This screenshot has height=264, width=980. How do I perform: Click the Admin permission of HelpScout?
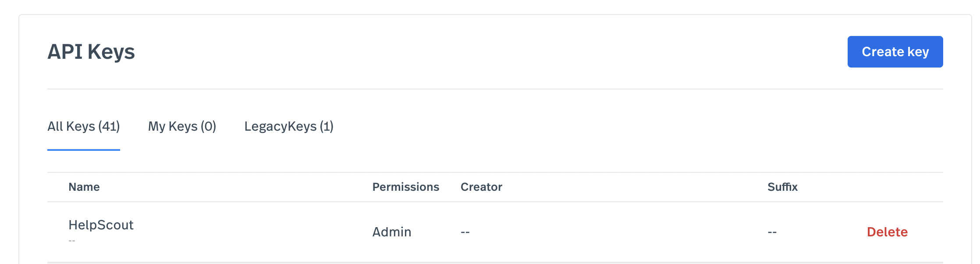(392, 232)
